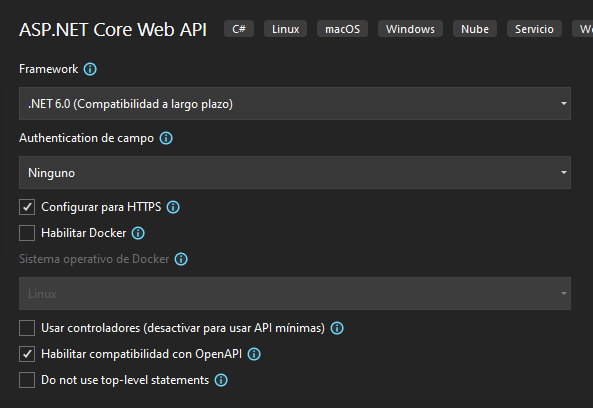The height and width of the screenshot is (408, 593).
Task: Uncheck Habilitar compatibilidad con OpenAPI
Action: point(27,354)
